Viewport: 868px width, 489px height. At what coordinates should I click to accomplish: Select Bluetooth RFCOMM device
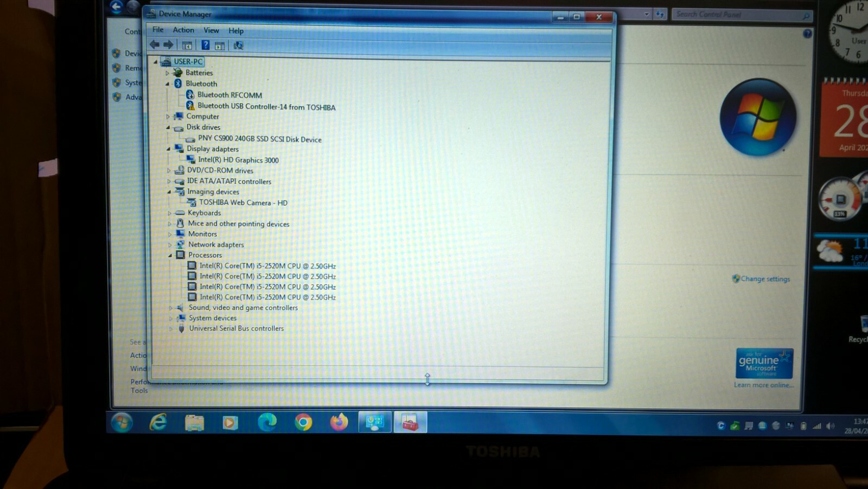coord(229,95)
